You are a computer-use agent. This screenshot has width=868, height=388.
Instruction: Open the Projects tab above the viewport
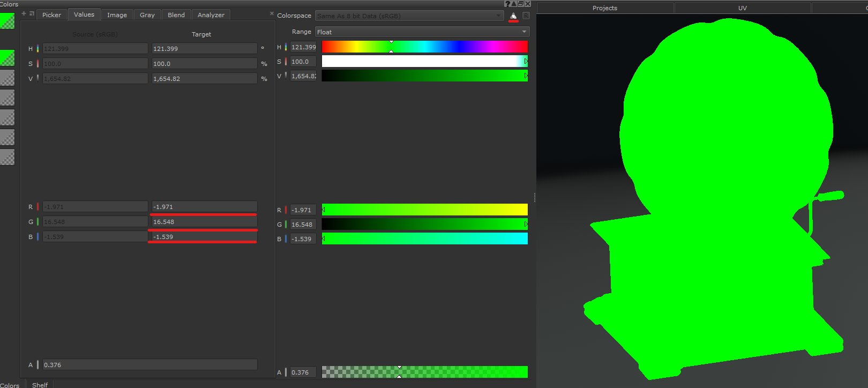click(x=604, y=8)
